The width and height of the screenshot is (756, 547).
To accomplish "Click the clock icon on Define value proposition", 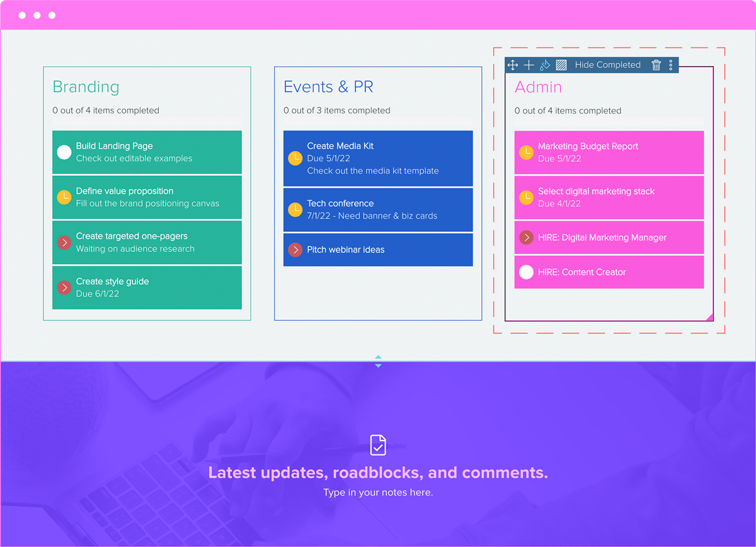I will coord(64,197).
